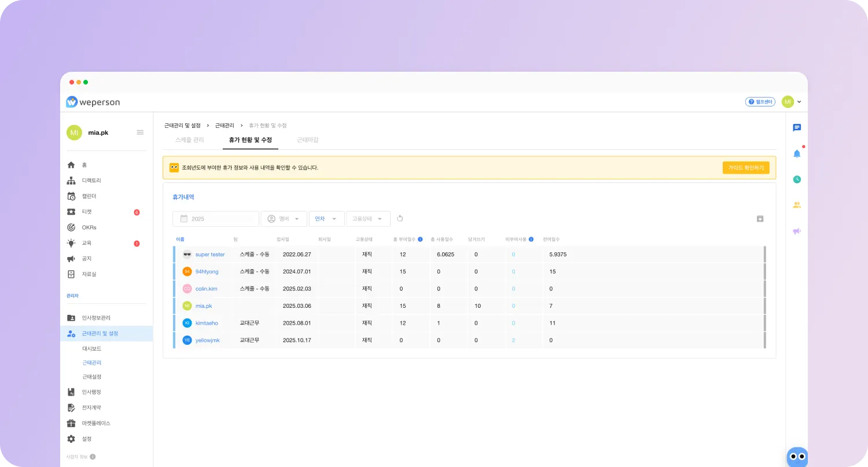
Task: Click info icon next to 총 부여일수
Action: pyautogui.click(x=420, y=239)
